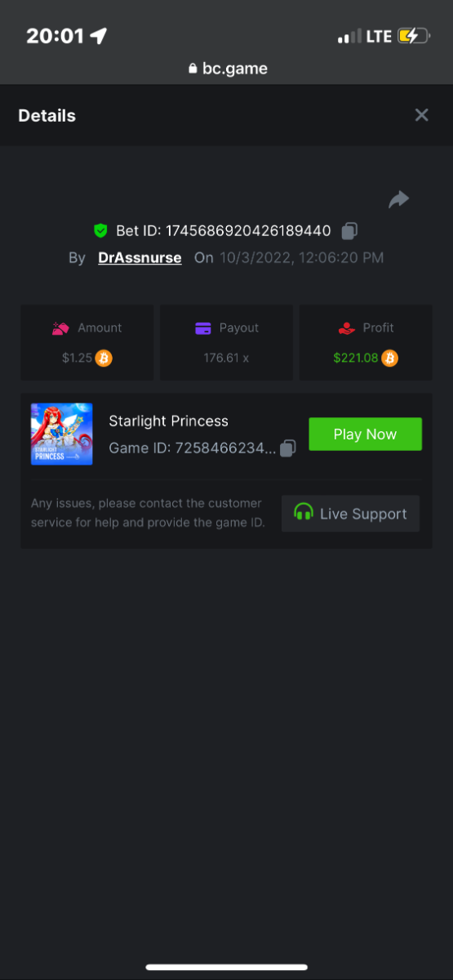Click the Amount bet icon
Screen dimensions: 453x980
pos(60,328)
